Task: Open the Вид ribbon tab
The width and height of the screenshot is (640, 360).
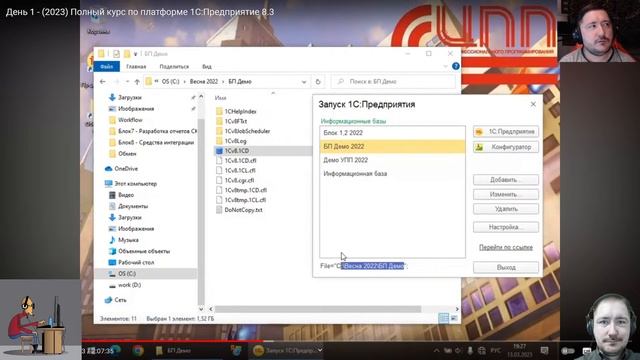Action: [207, 67]
